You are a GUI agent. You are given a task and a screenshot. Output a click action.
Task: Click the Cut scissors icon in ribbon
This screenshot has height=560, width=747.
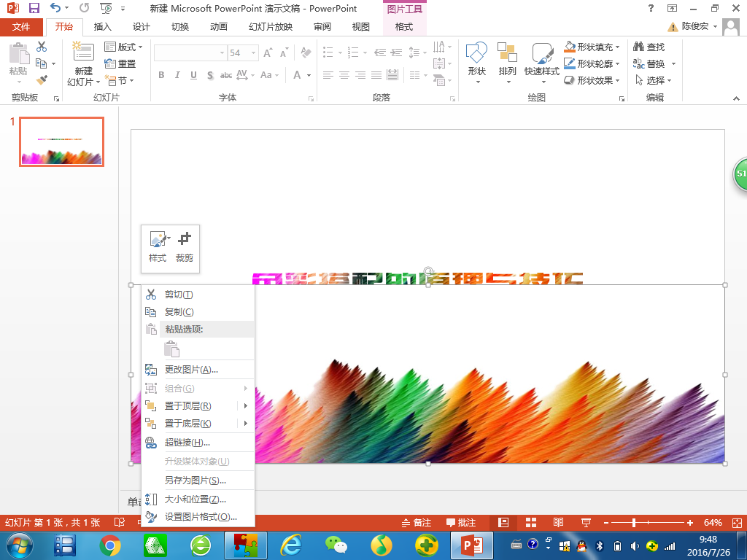pyautogui.click(x=42, y=47)
